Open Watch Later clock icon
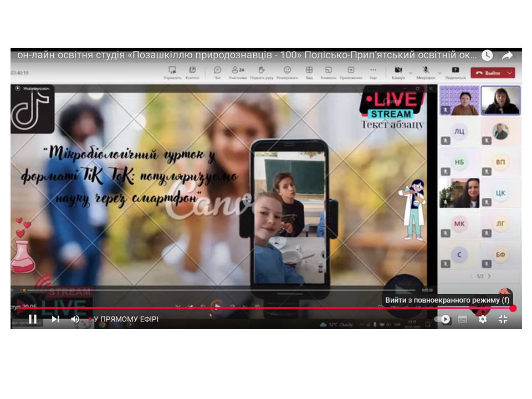Image resolution: width=532 pixels, height=399 pixels. point(487,55)
